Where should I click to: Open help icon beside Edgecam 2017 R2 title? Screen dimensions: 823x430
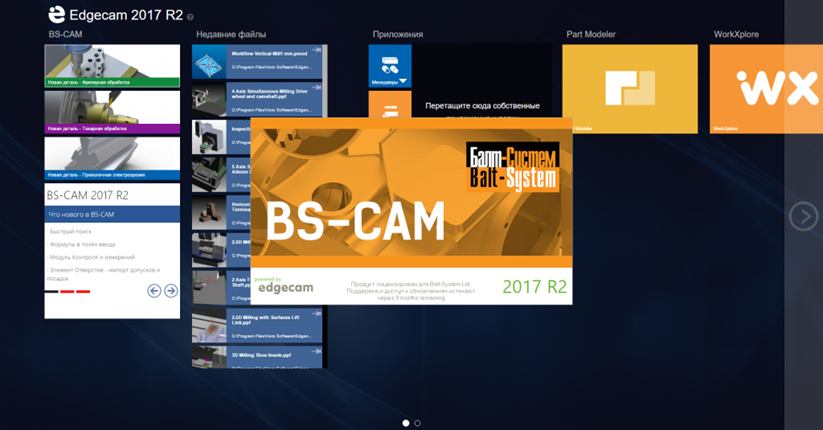tap(190, 17)
